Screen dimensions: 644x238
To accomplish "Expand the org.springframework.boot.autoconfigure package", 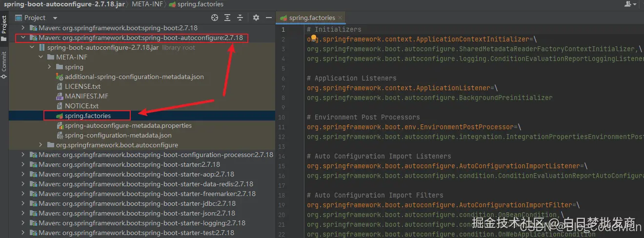I will coord(40,145).
